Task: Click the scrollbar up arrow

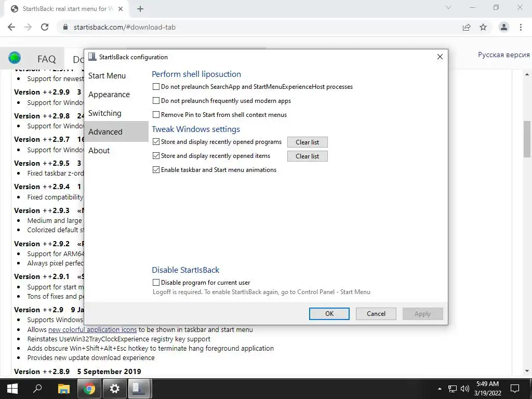Action: click(x=527, y=74)
